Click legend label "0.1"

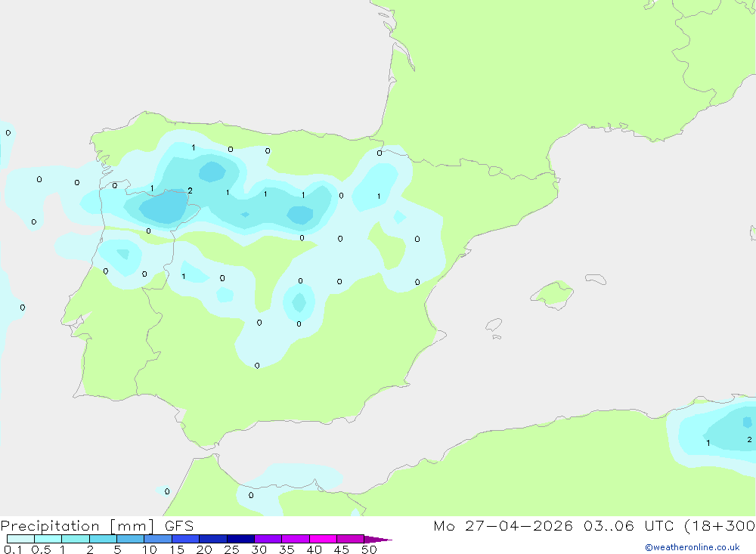pyautogui.click(x=13, y=549)
